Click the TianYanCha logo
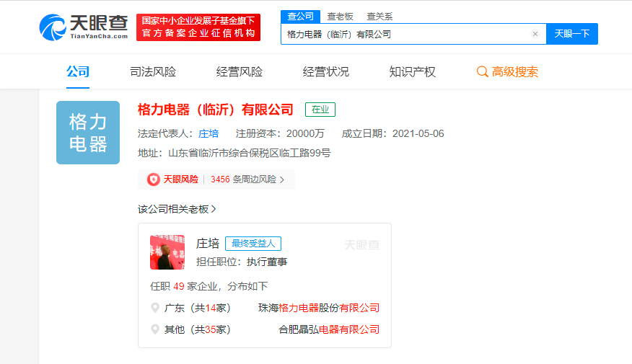Screen dimensions: 632x364 coord(83,27)
